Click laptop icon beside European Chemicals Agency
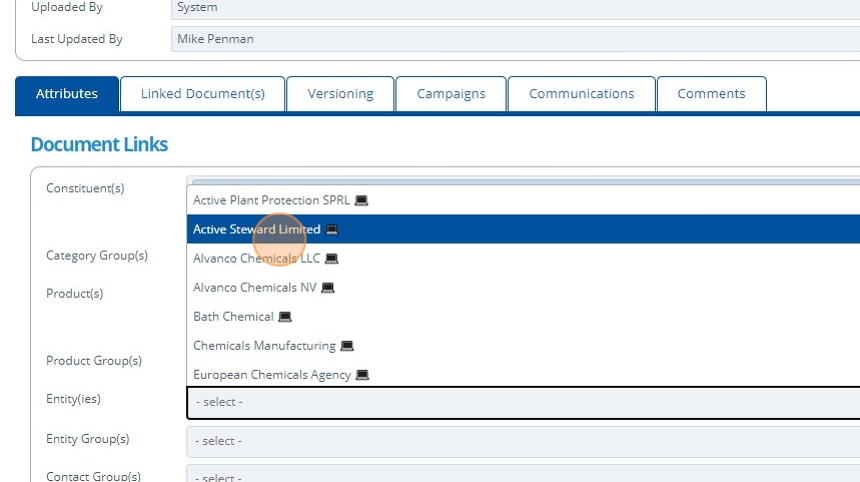 point(362,375)
